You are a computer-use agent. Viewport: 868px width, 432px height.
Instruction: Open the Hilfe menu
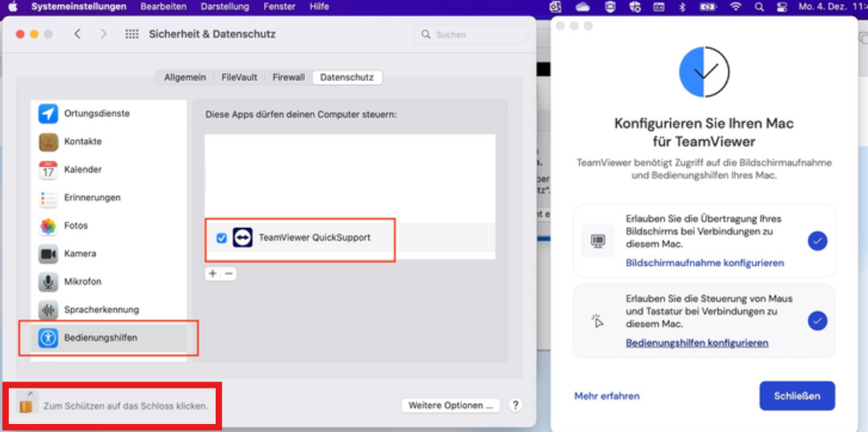click(319, 6)
